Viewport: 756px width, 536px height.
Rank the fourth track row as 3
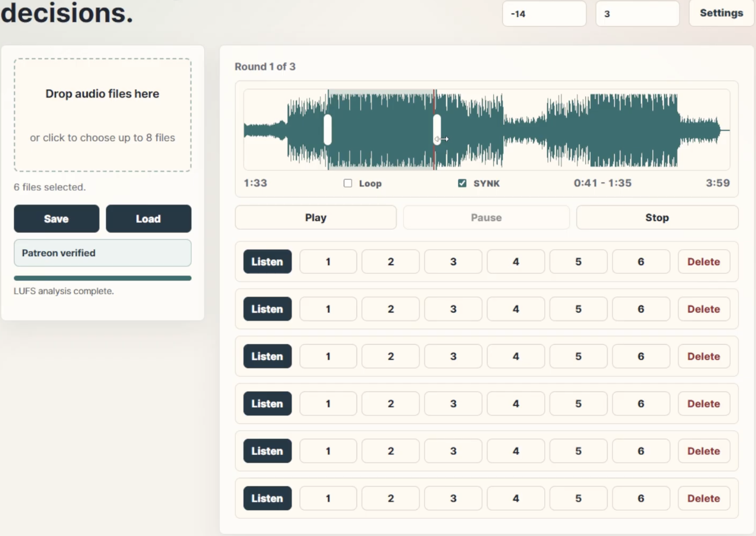(453, 403)
